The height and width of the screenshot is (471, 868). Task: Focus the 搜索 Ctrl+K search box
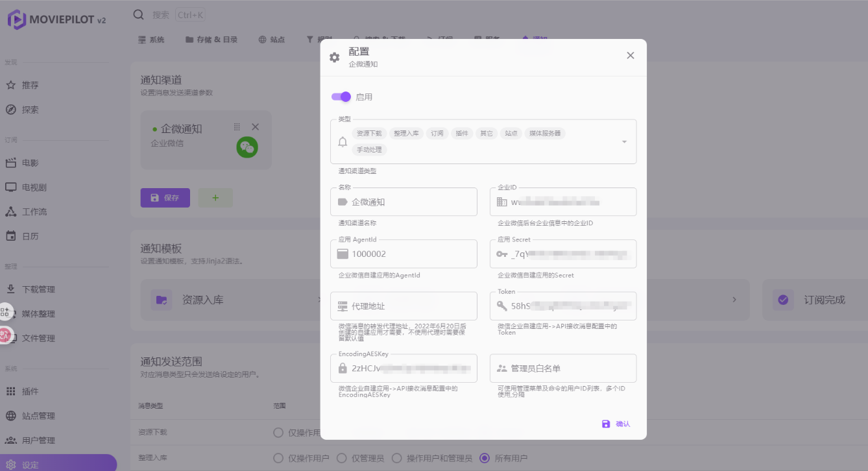(178, 14)
